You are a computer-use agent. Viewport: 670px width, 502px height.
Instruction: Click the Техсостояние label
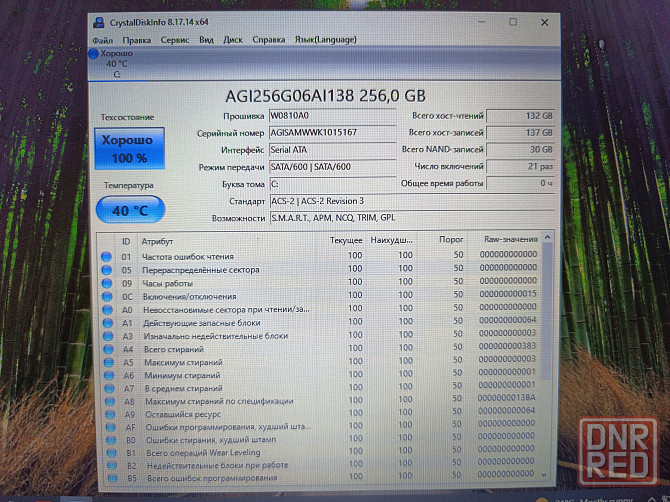point(127,117)
